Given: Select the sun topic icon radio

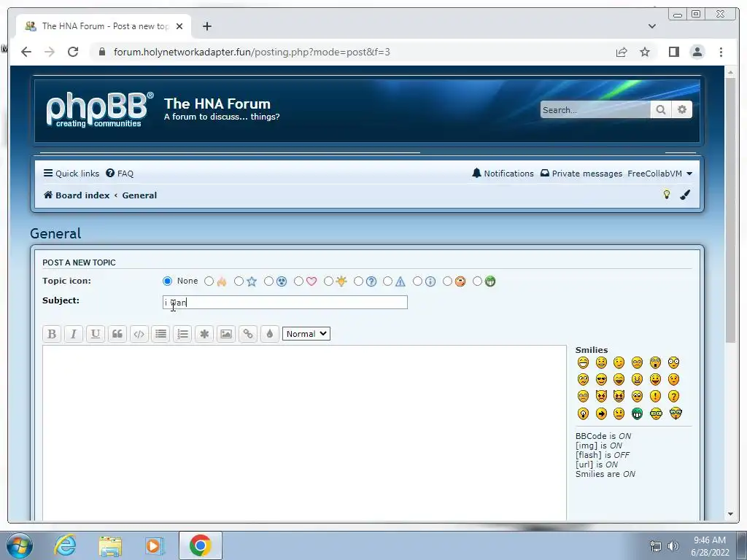Looking at the screenshot, I should point(328,281).
